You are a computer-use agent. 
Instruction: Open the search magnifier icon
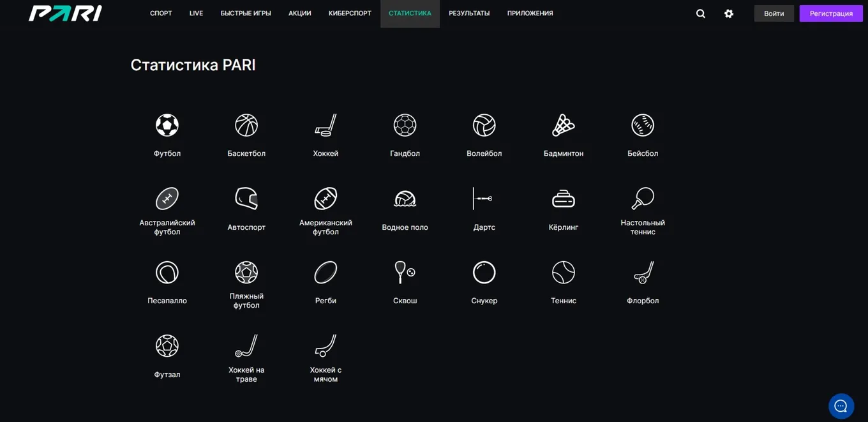(x=701, y=13)
